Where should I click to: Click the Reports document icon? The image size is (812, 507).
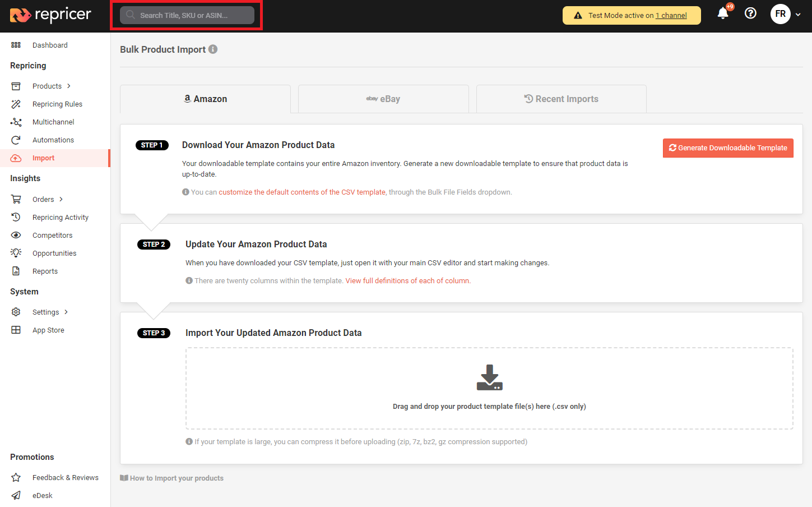(x=16, y=271)
